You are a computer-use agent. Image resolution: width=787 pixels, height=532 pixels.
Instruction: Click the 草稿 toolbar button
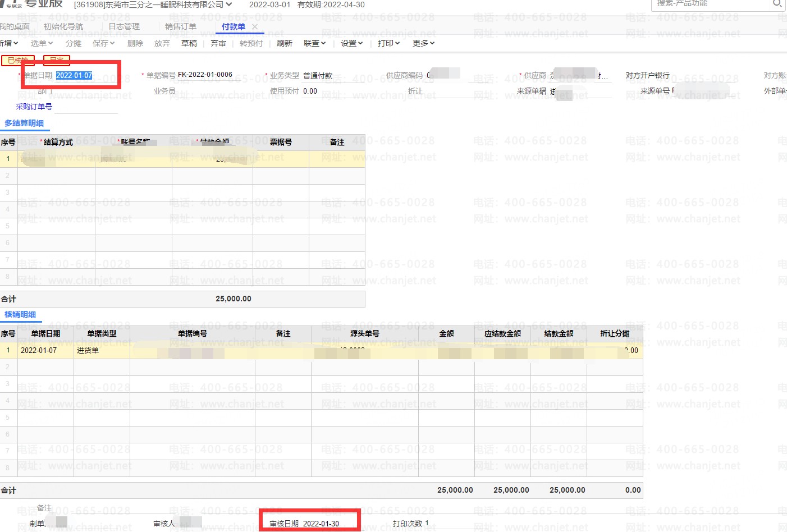point(189,43)
